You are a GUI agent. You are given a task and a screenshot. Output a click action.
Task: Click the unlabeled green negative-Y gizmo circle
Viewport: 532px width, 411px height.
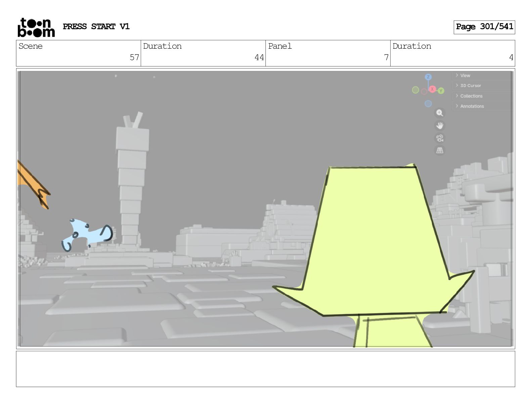(x=415, y=90)
